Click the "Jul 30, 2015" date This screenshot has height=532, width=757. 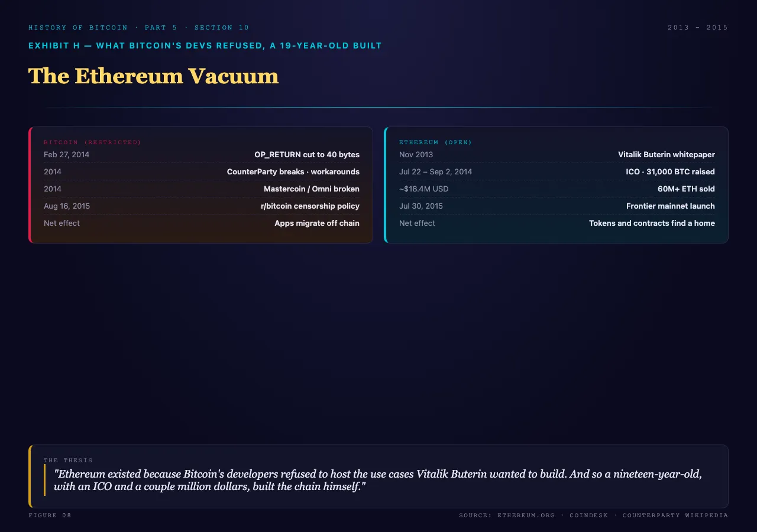point(421,206)
